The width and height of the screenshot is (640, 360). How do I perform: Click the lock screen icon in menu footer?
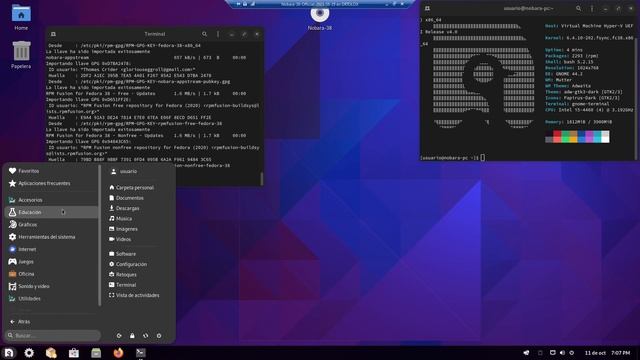click(x=132, y=336)
